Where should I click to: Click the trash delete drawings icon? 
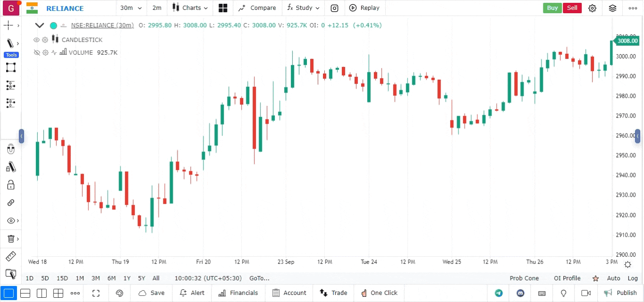tap(10, 239)
